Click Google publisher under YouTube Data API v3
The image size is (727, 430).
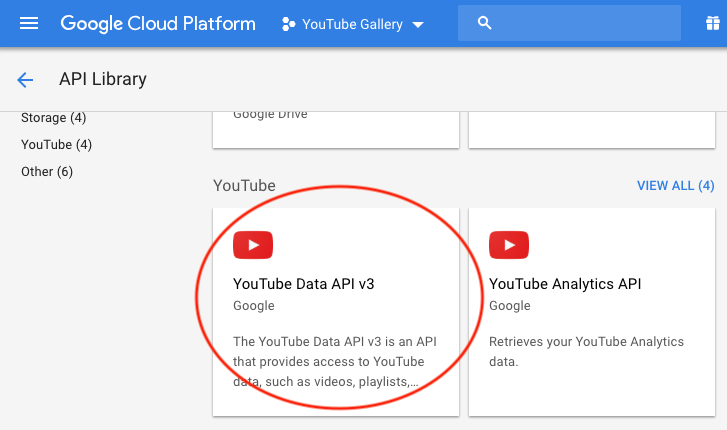tap(253, 306)
